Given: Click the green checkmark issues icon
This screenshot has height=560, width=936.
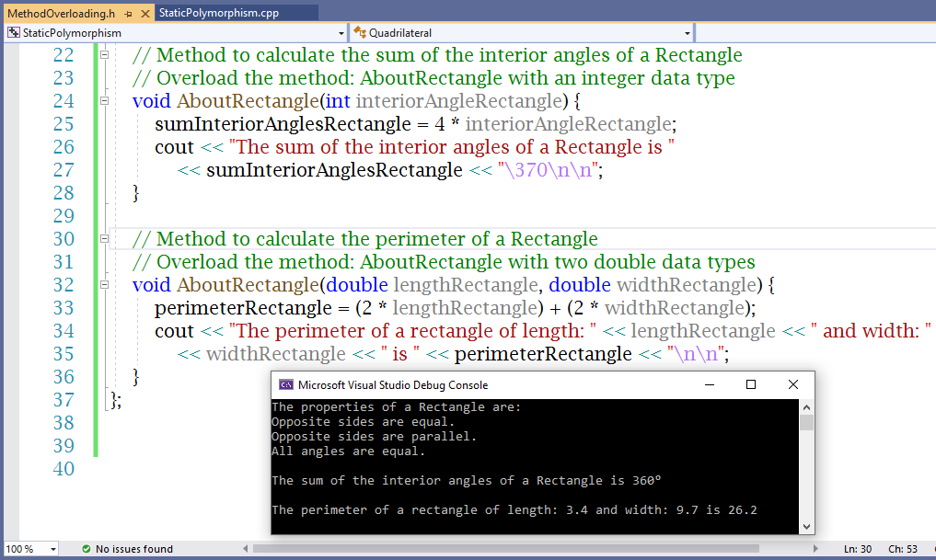Looking at the screenshot, I should 87,549.
